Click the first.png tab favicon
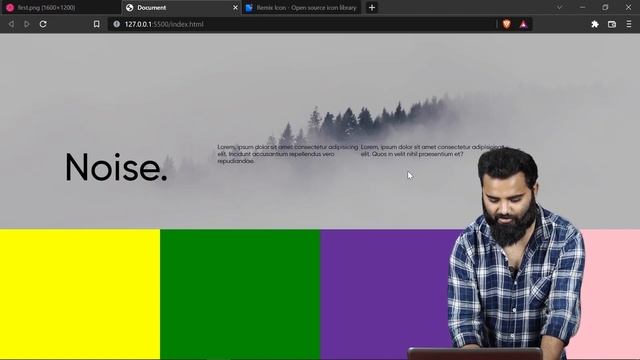The image size is (640, 360). [10, 7]
